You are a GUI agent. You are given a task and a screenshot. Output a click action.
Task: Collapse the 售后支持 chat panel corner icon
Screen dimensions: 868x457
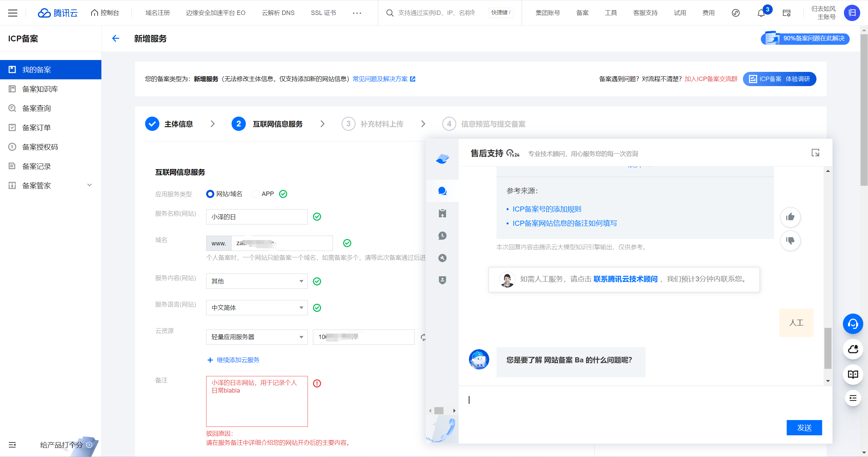(815, 153)
